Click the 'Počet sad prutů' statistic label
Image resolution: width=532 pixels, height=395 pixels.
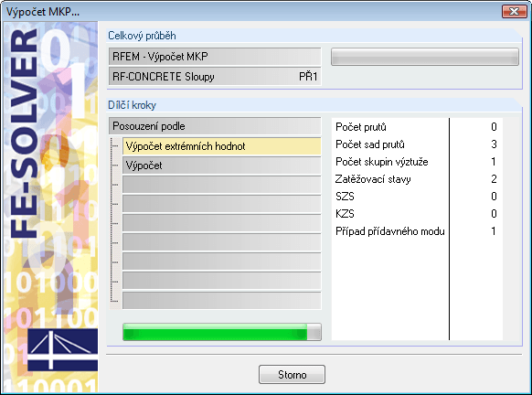pos(370,144)
